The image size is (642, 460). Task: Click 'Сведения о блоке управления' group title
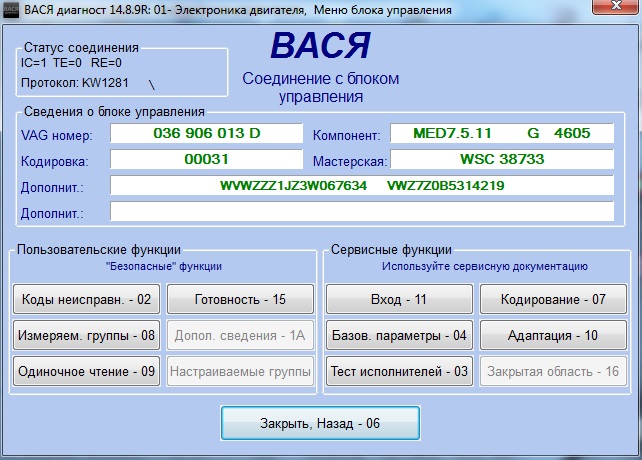click(114, 111)
